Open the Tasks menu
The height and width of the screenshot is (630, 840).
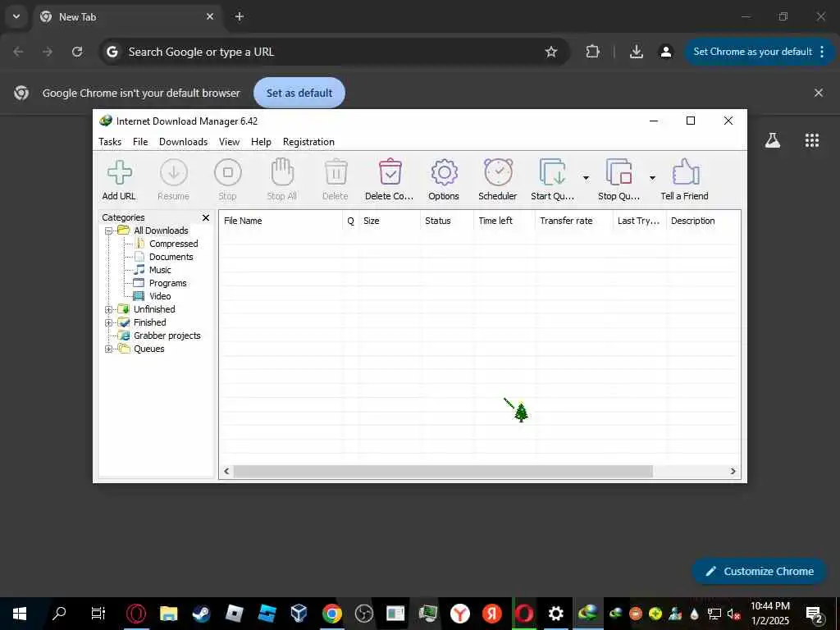pos(110,142)
